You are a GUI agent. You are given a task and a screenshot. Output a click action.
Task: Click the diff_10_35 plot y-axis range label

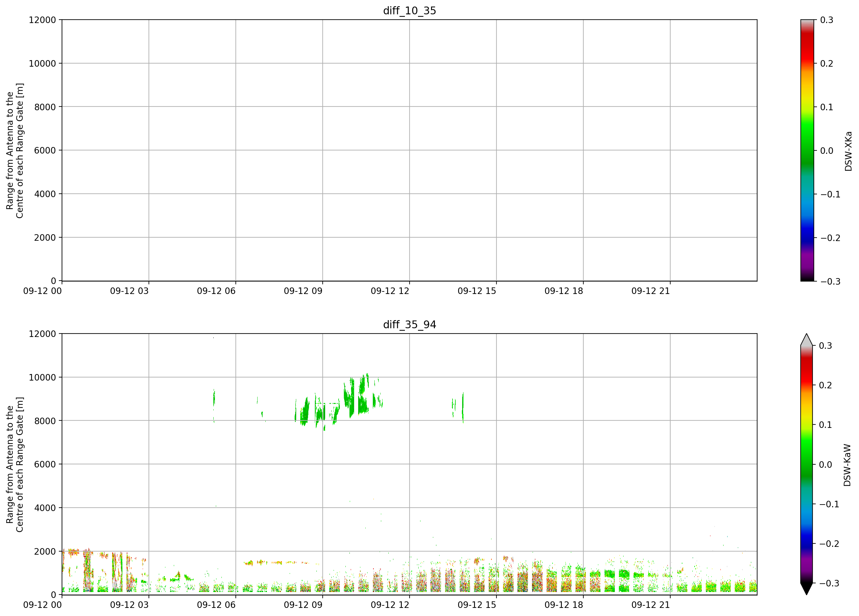coord(15,150)
